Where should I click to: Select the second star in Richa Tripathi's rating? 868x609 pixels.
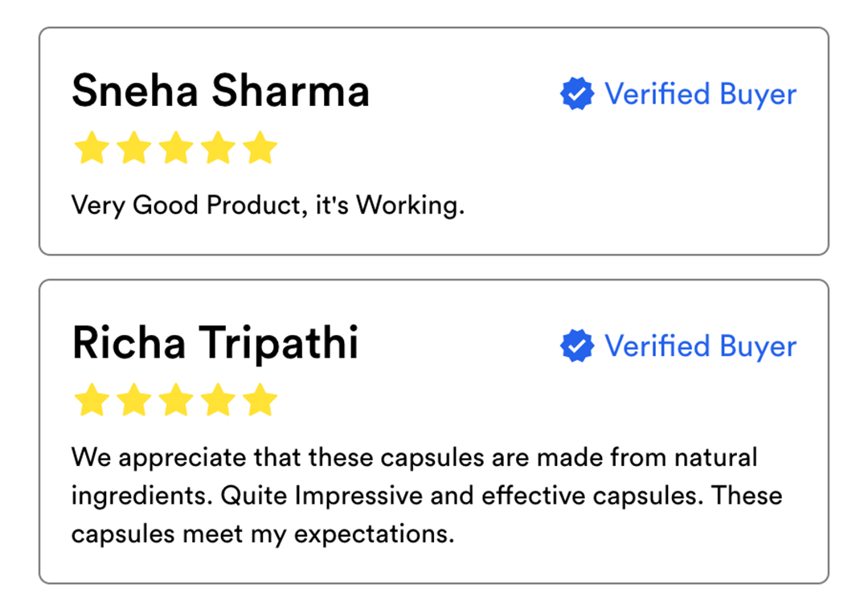(133, 400)
